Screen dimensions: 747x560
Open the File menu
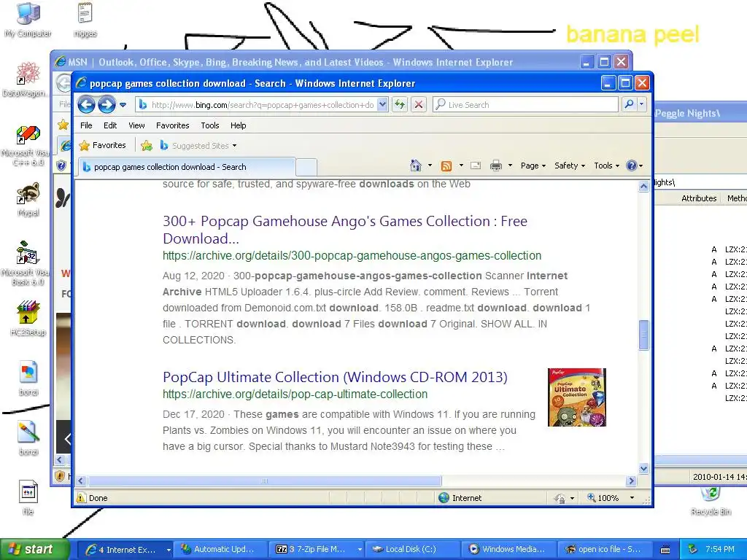tap(86, 125)
